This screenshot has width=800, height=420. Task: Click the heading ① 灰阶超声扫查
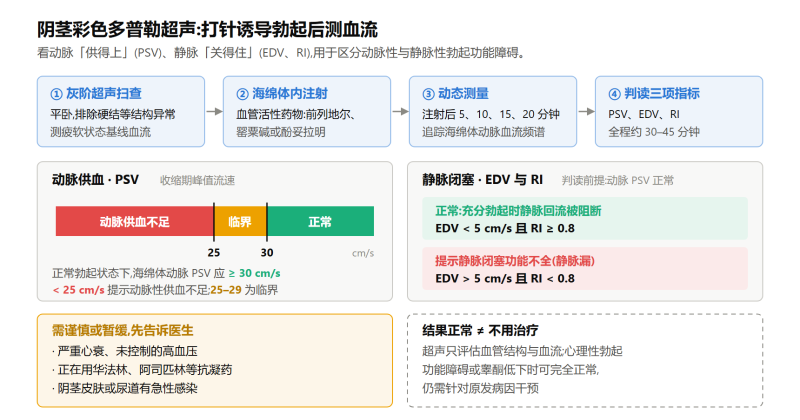point(96,93)
